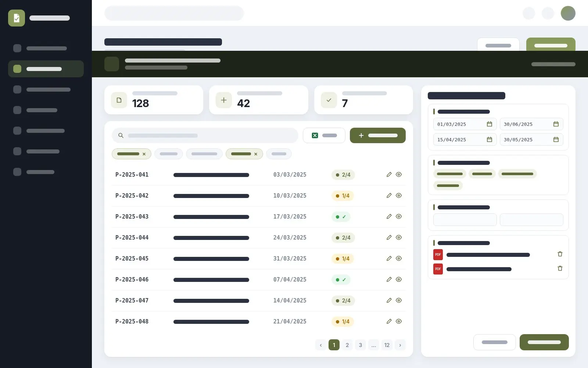588x368 pixels.
Task: Delete the second PDF attachment
Action: pos(560,268)
